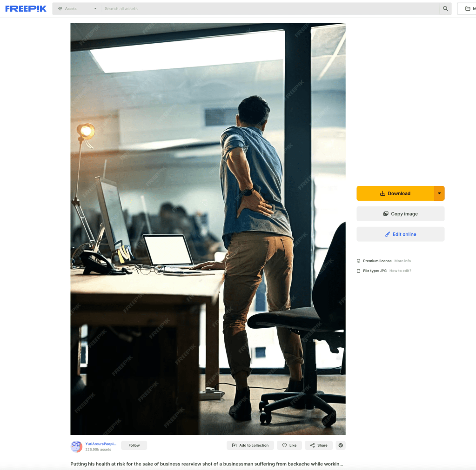This screenshot has height=470, width=476.
Task: Click the YuriArcursPeopleimages author avatar
Action: point(76,446)
